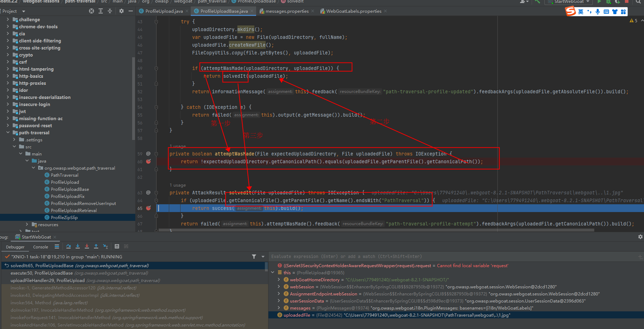The height and width of the screenshot is (329, 644).
Task: Click the 5 warnings indicator
Action: pos(633,20)
